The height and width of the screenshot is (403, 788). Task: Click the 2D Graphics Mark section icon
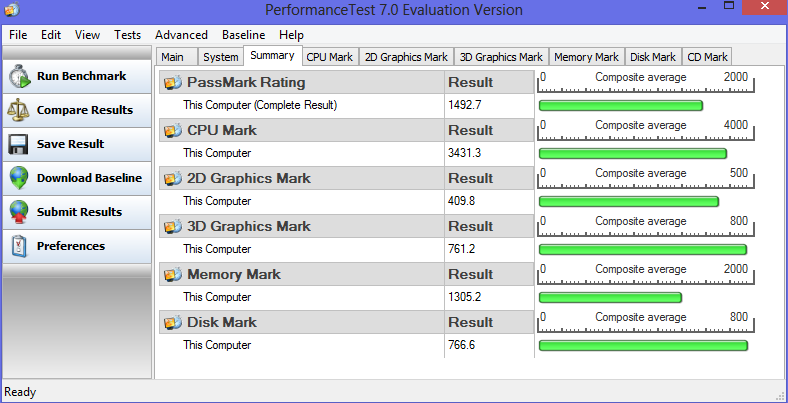click(173, 178)
